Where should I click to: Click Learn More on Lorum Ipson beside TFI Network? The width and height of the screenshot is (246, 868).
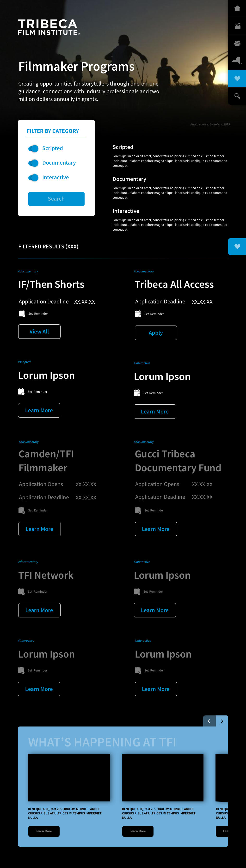tap(155, 610)
